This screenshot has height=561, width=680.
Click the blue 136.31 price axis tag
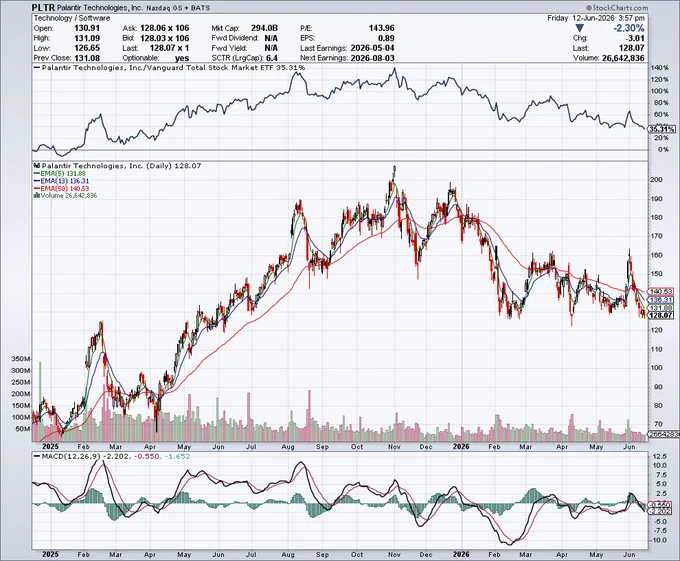point(661,300)
